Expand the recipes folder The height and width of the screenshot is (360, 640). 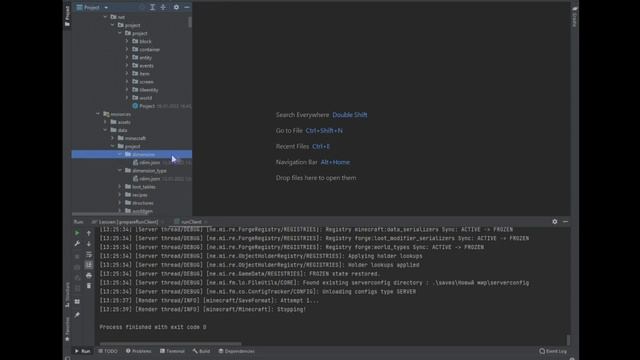[120, 195]
